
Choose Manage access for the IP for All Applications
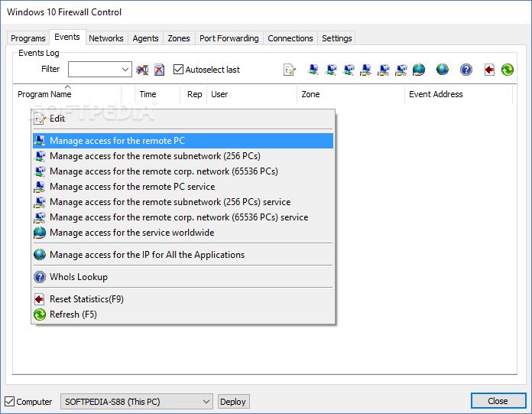pos(183,254)
